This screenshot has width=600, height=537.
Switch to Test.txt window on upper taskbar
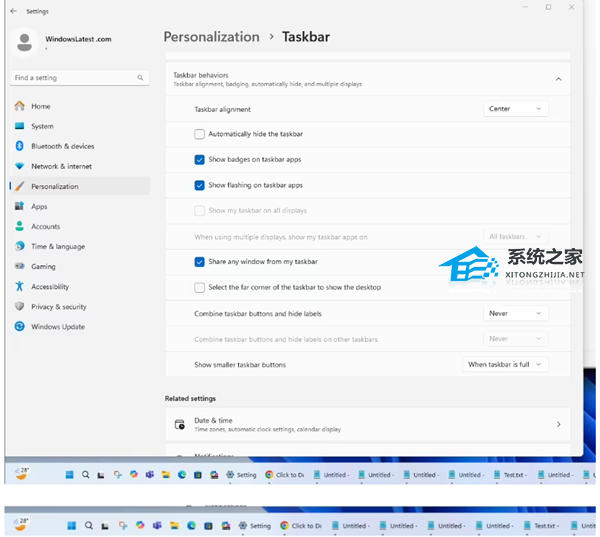(510, 475)
